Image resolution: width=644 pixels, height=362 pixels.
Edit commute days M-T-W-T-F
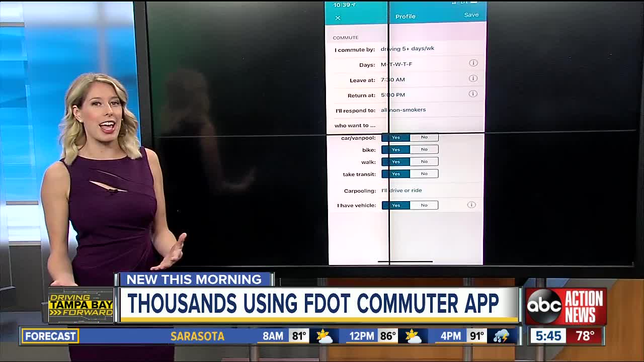click(396, 64)
